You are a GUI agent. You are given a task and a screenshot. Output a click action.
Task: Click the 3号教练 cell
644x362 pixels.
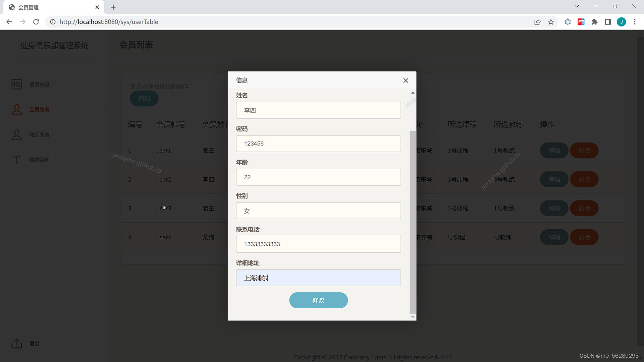[x=504, y=179]
